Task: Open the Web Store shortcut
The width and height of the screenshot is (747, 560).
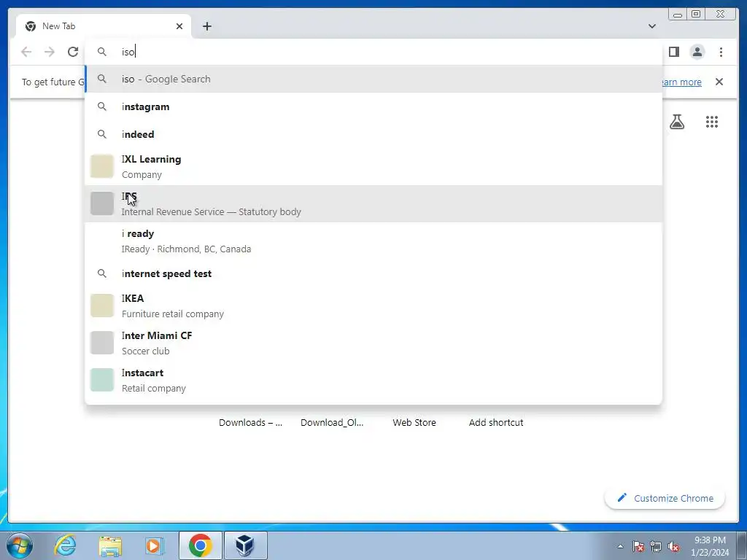Action: (x=414, y=422)
